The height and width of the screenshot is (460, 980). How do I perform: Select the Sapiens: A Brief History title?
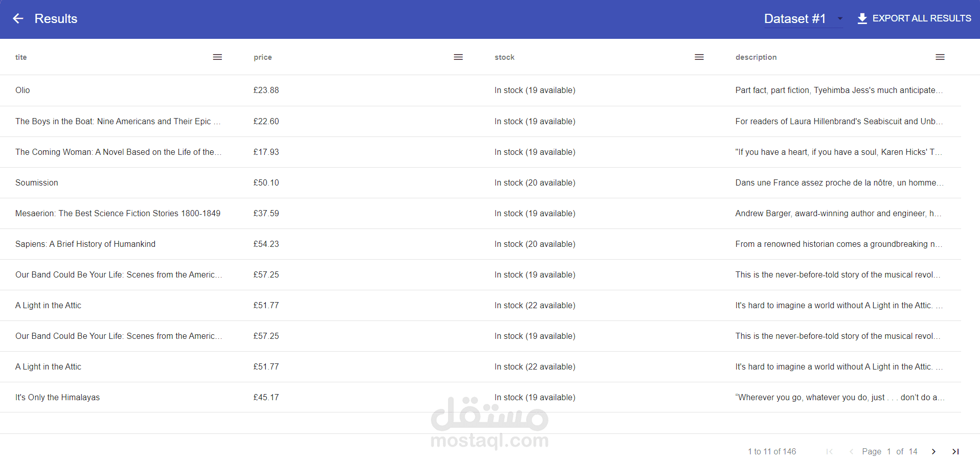point(85,244)
